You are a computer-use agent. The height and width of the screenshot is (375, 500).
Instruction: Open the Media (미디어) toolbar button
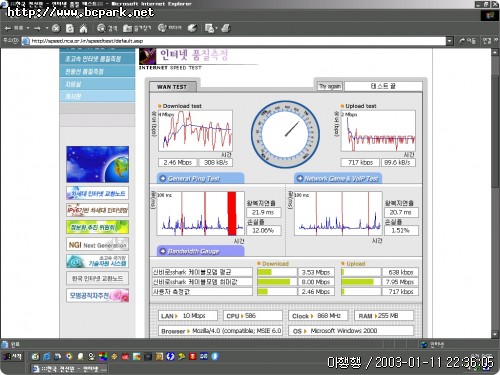click(170, 28)
